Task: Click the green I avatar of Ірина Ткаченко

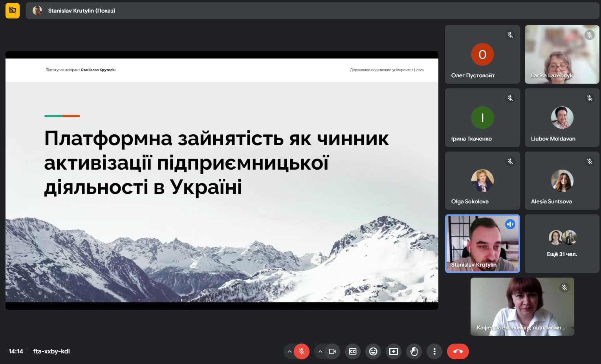Action: click(482, 117)
